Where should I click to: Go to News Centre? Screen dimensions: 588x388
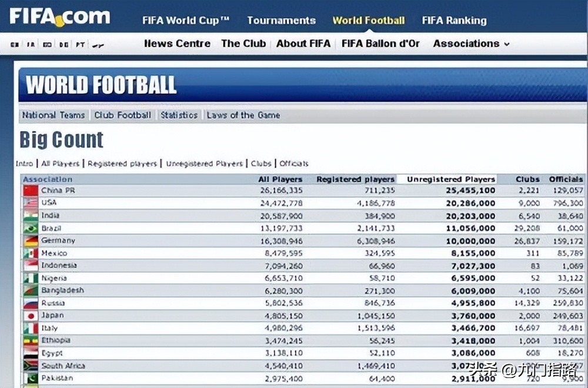click(x=177, y=44)
